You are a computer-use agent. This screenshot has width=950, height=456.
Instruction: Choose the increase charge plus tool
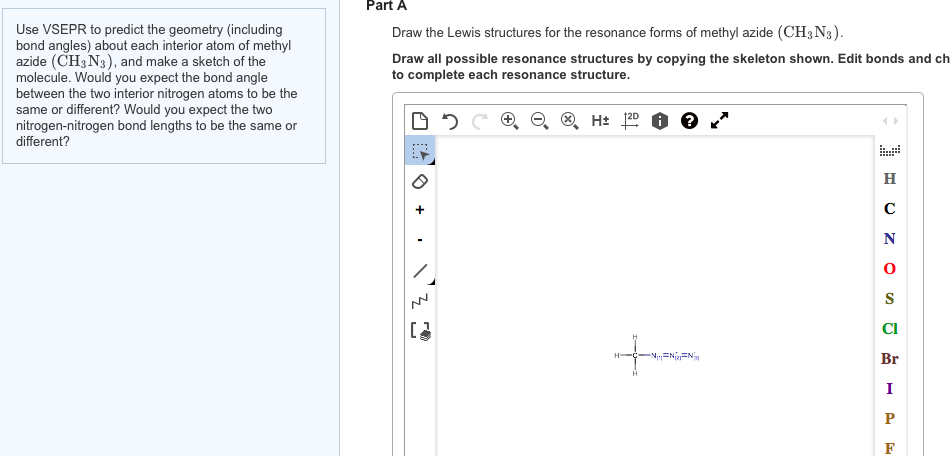(420, 210)
